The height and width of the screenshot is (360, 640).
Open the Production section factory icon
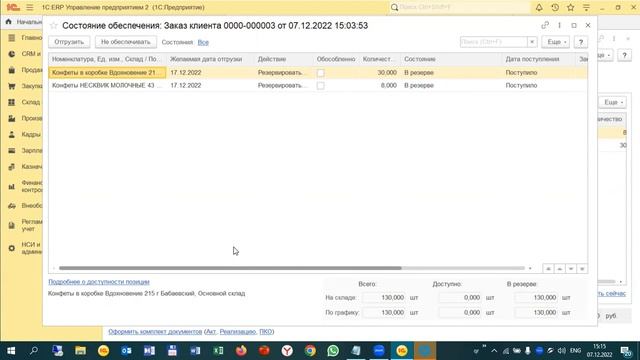point(12,118)
